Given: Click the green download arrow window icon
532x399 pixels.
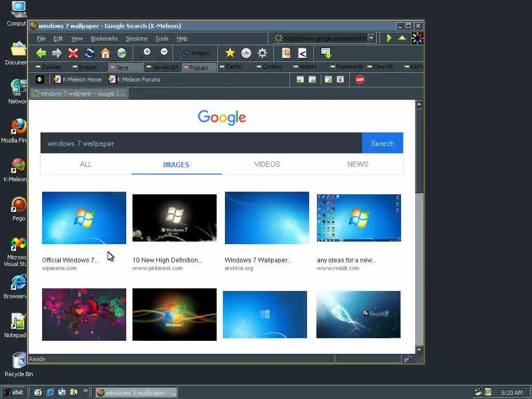Looking at the screenshot, I should coord(326,53).
